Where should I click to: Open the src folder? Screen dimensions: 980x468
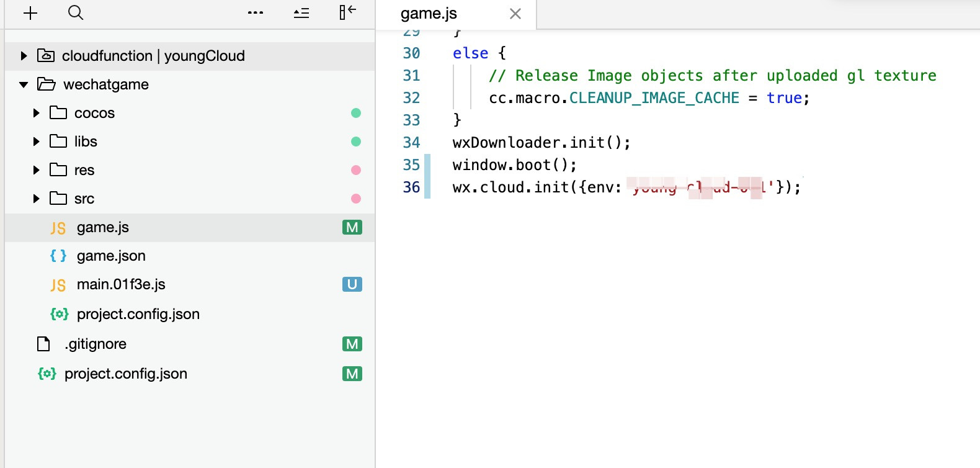[84, 199]
